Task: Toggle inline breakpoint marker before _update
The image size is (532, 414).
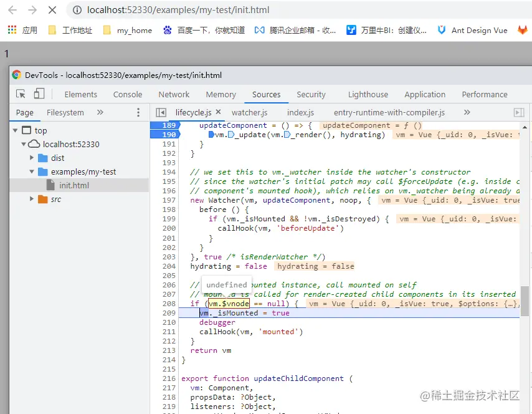Action: pos(231,135)
